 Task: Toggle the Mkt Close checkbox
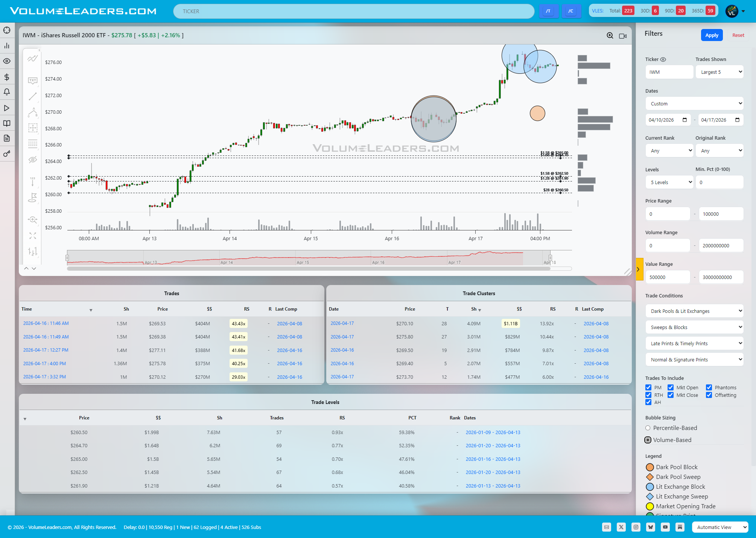click(671, 395)
